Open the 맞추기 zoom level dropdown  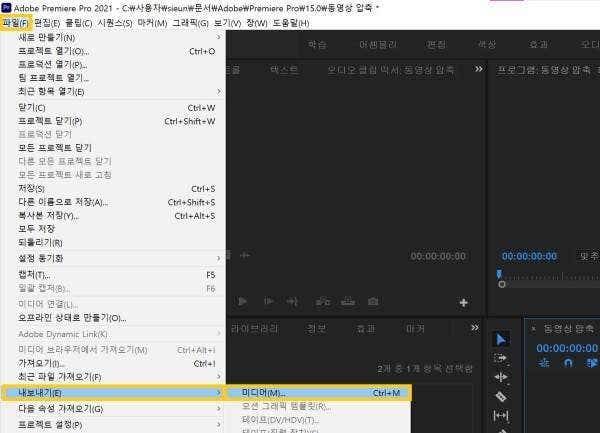click(589, 256)
